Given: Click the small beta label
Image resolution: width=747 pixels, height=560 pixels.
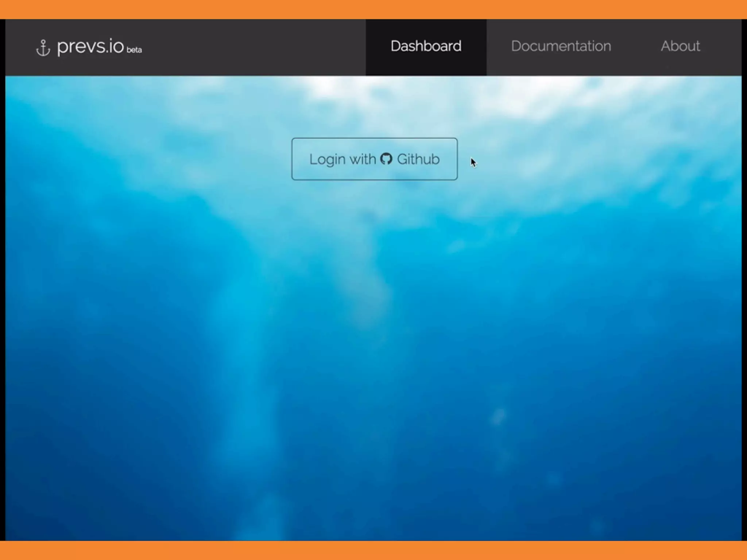Looking at the screenshot, I should [x=134, y=50].
